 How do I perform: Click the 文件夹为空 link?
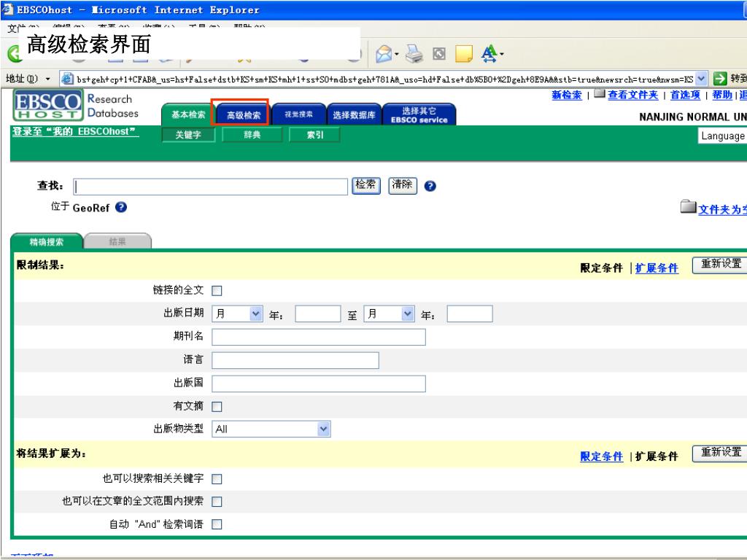point(722,209)
